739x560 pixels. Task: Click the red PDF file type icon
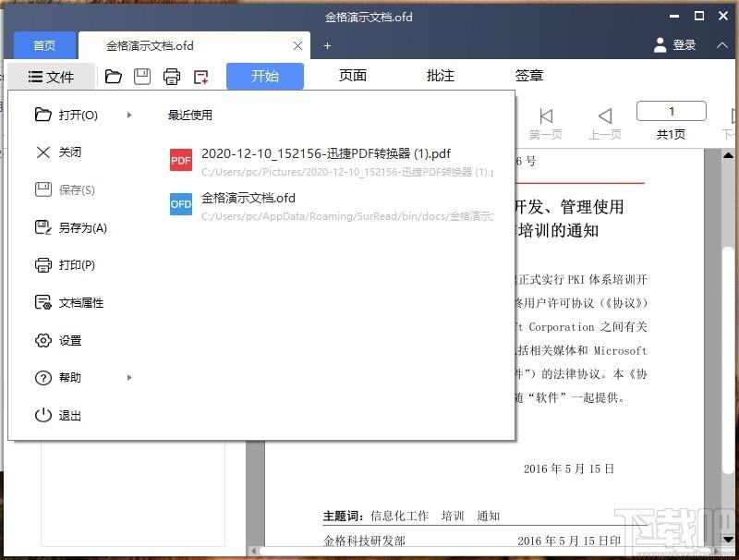point(181,160)
